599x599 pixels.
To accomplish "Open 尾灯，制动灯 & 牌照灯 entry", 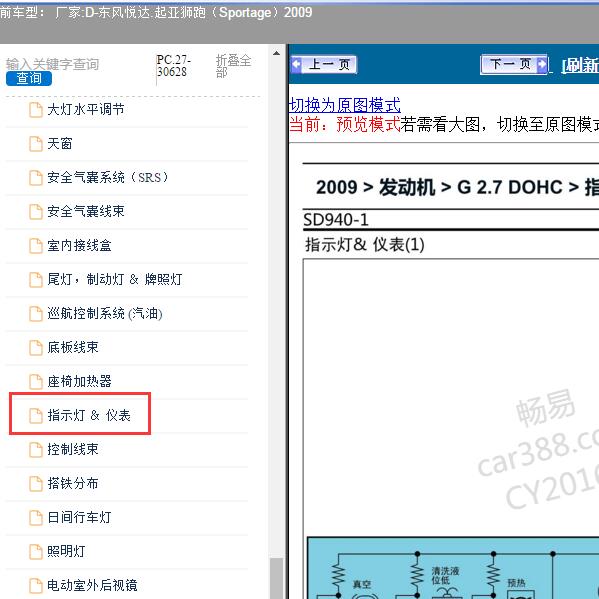I will (115, 279).
